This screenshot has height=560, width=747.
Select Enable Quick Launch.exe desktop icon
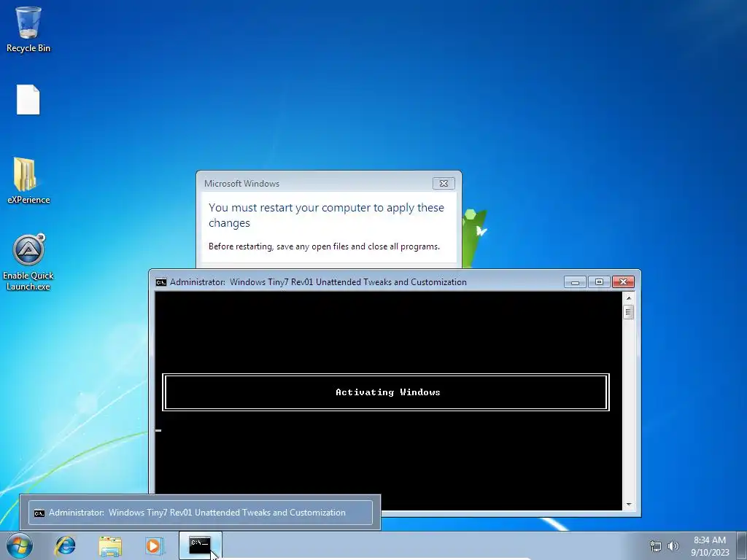tap(28, 262)
